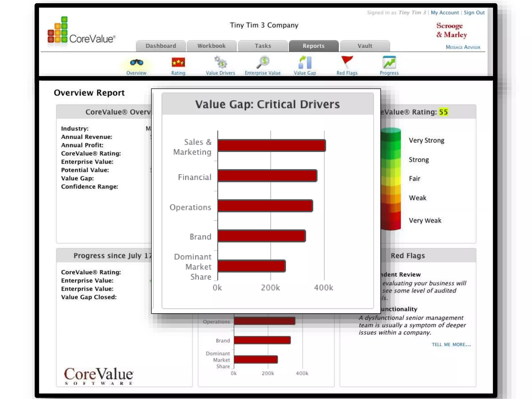
Task: Open the Value Gap bar icon
Action: (305, 62)
